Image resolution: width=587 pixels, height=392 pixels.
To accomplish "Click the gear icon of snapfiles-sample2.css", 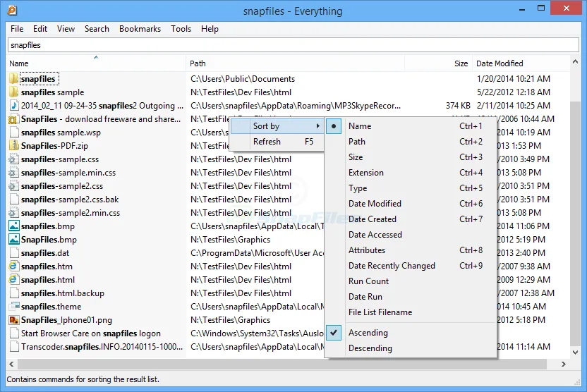I will point(14,186).
